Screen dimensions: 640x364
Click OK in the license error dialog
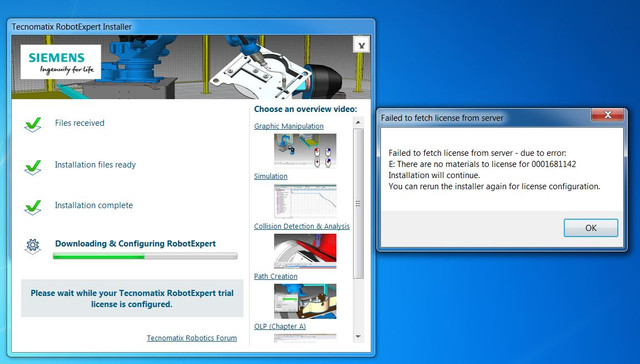[x=591, y=228]
